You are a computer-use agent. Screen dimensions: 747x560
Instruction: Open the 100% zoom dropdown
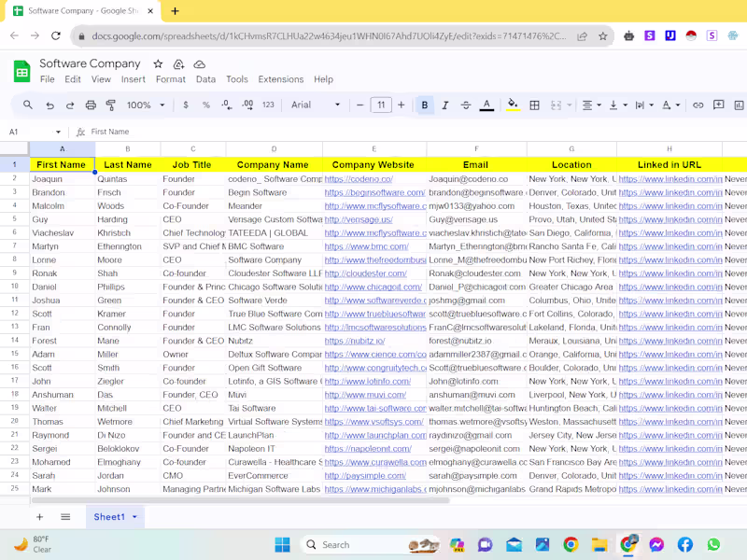146,105
